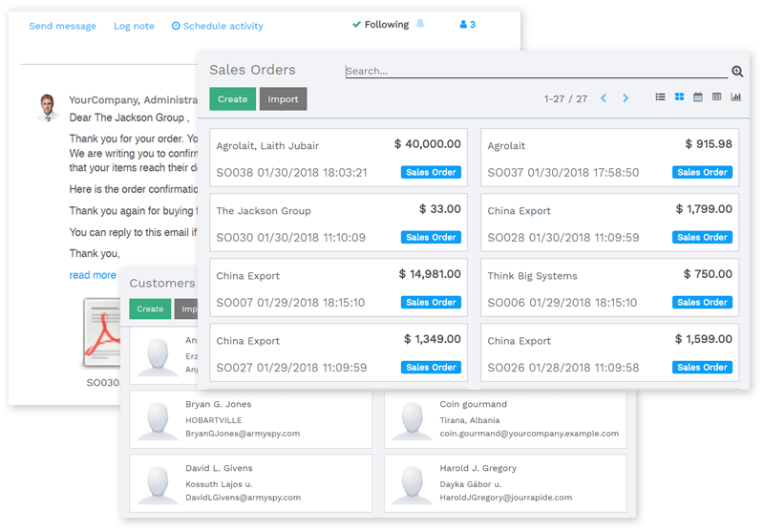The height and width of the screenshot is (532, 764).
Task: Select the kanban view icon
Action: 679,97
